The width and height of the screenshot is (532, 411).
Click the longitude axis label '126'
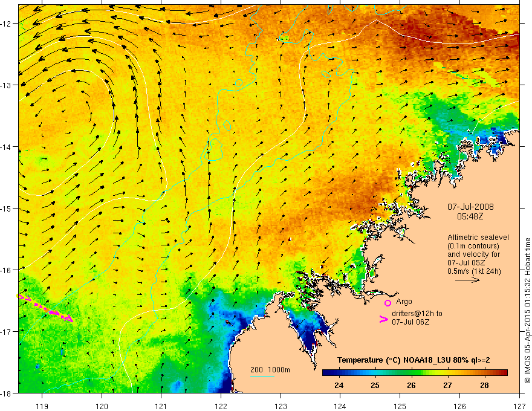click(x=459, y=406)
